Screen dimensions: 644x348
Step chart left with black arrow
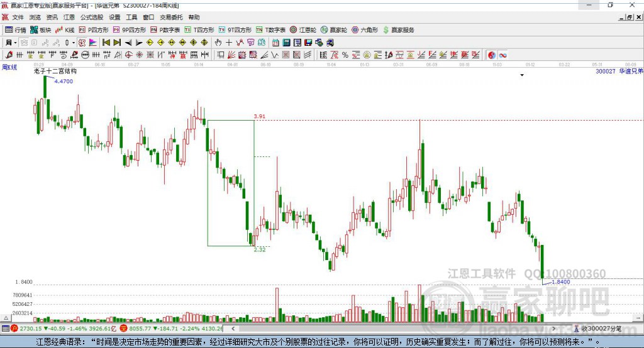128,43
